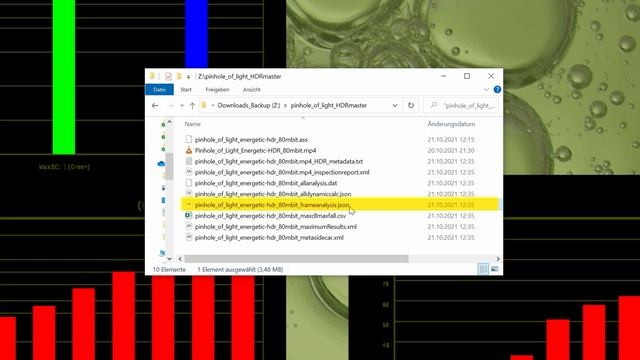This screenshot has width=640, height=360.
Task: Select the 80mbit_metasidecar.xml file
Action: pos(269,238)
